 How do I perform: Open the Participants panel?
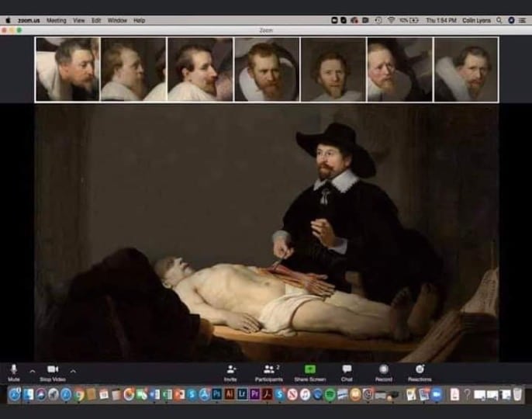click(268, 369)
